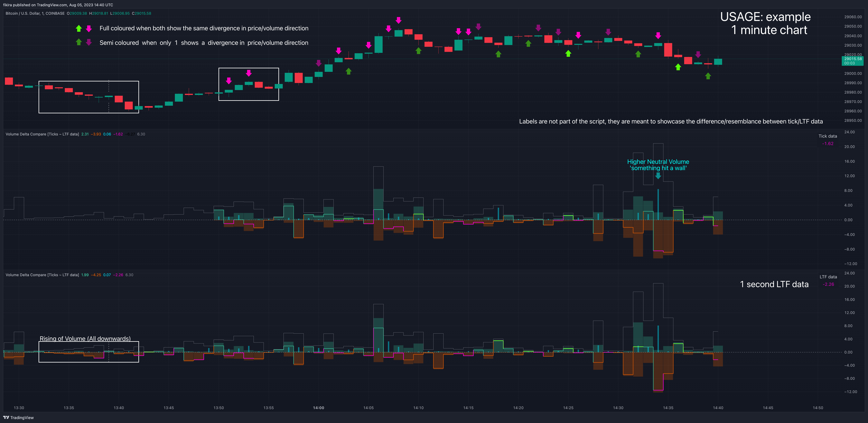
Task: Click the 0.06 value in Tick pane legend
Action: point(107,134)
